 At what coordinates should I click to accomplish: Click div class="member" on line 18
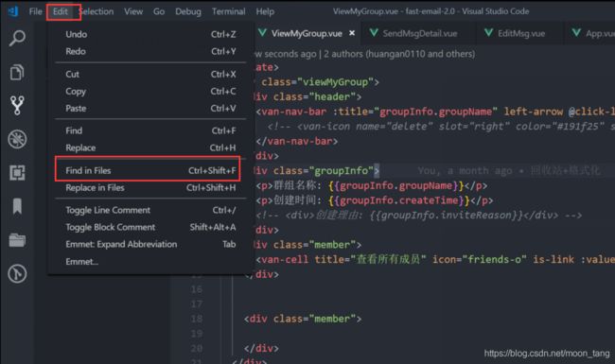click(x=303, y=319)
